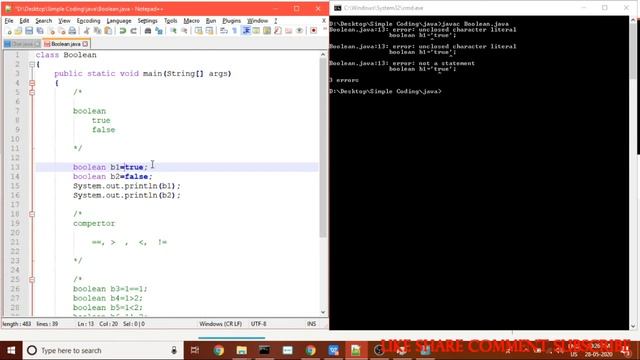Open the Windows Start menu
The image size is (640, 360).
(x=11, y=350)
